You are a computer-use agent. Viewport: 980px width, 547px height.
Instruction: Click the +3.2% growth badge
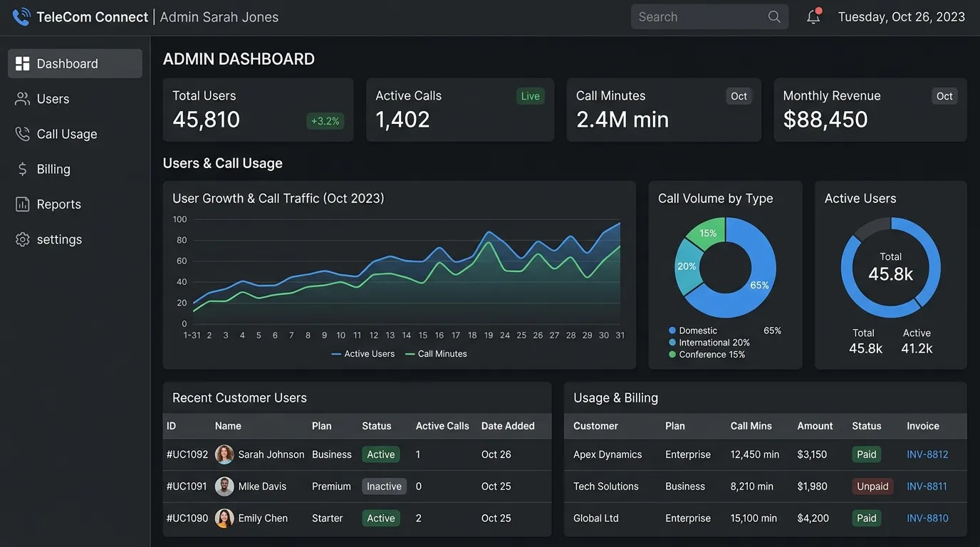(325, 121)
